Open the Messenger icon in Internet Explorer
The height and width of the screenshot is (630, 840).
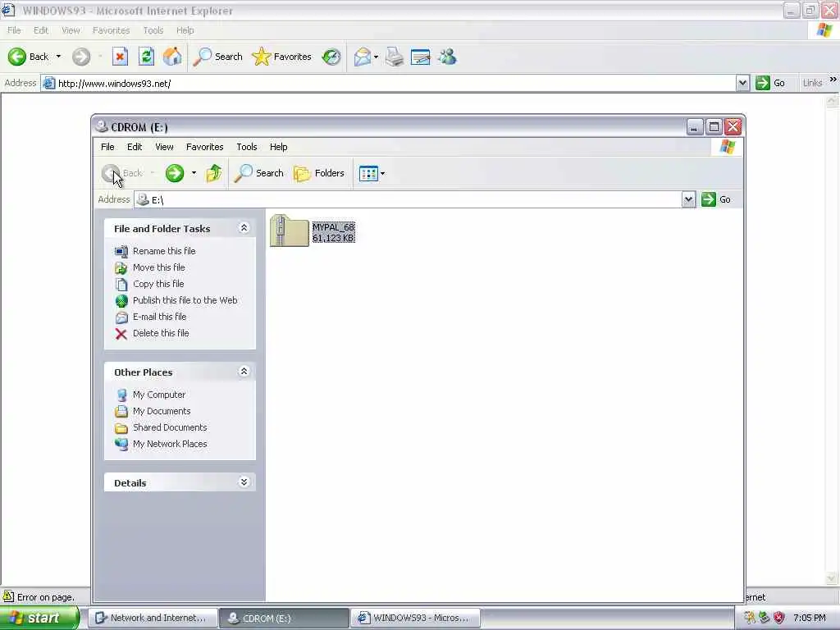tap(447, 57)
